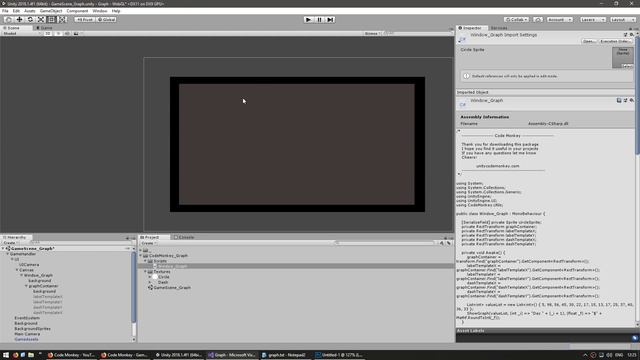Select the Hand tool in the toolbar
This screenshot has height=360, width=640.
8,20
